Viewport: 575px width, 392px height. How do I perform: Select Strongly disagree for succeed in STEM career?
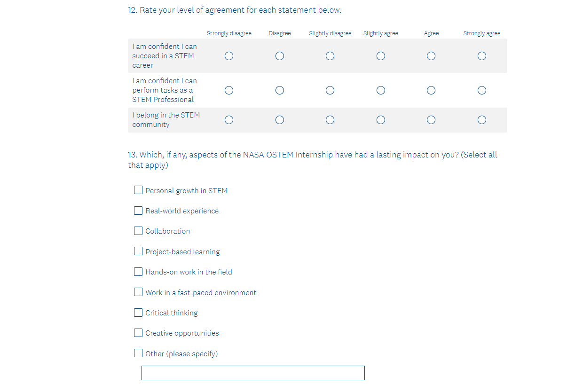pos(229,56)
